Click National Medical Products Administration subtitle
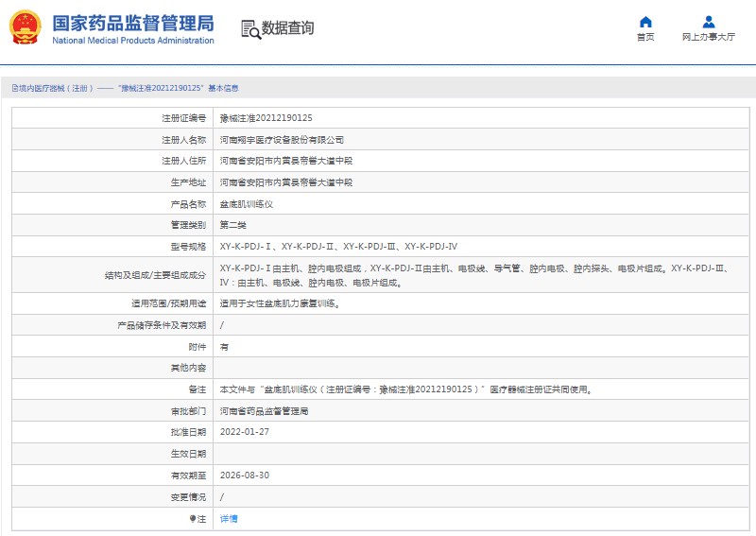This screenshot has height=536, width=756. [133, 41]
